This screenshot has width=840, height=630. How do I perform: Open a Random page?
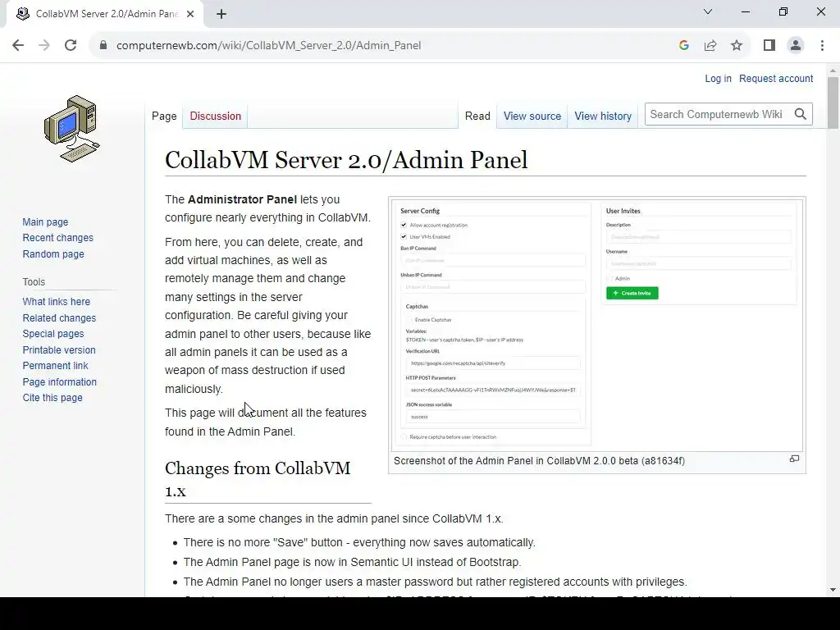[x=53, y=254]
